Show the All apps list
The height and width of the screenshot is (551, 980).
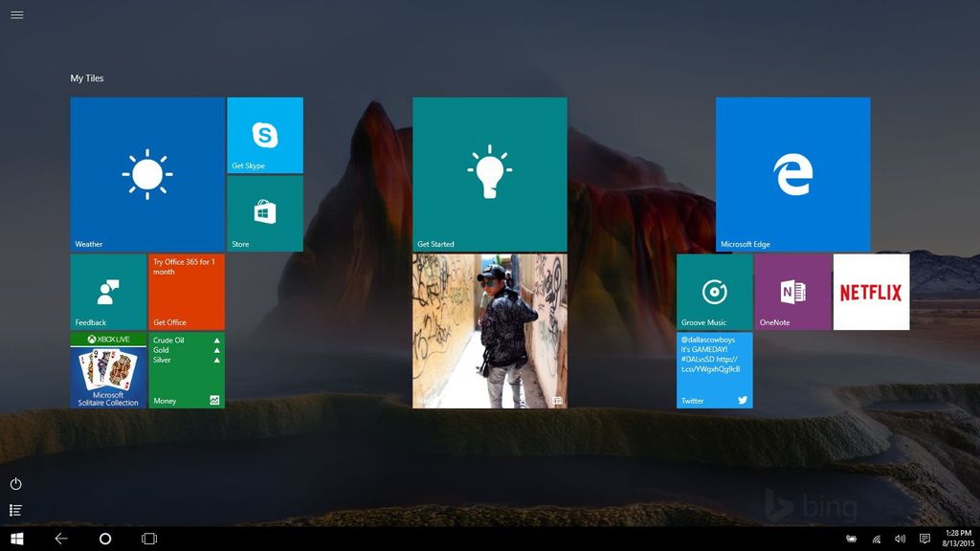point(15,510)
